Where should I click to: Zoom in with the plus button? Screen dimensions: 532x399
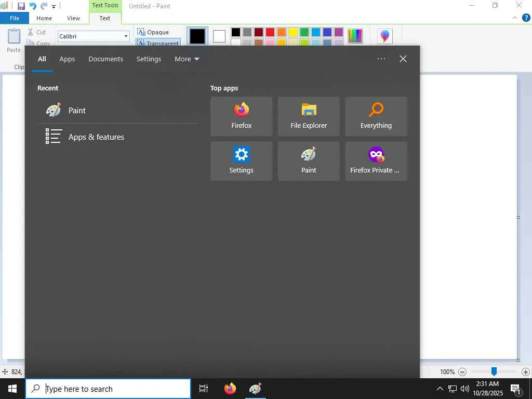pyautogui.click(x=526, y=372)
